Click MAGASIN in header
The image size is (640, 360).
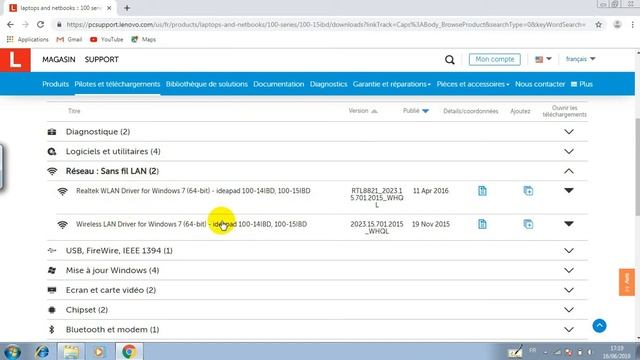click(x=59, y=60)
